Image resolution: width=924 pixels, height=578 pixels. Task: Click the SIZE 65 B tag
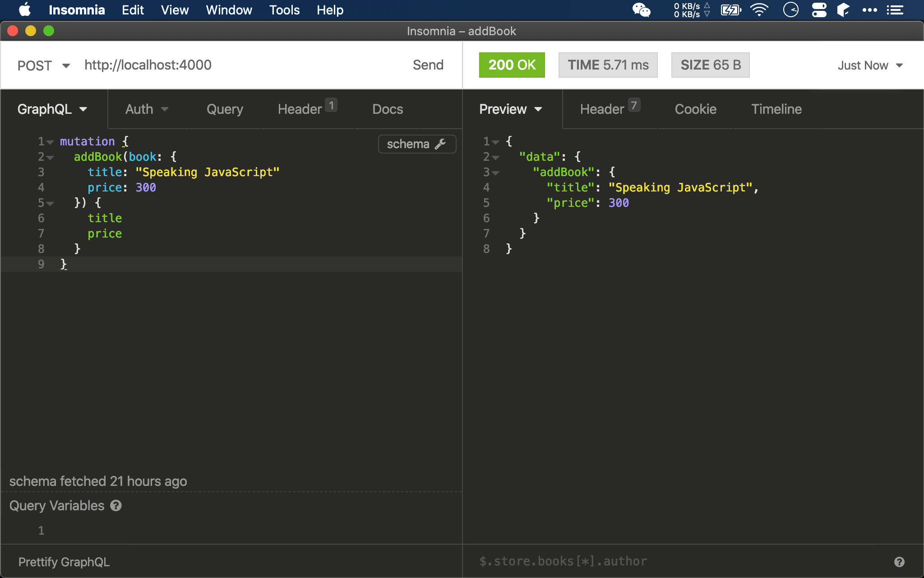tap(710, 65)
